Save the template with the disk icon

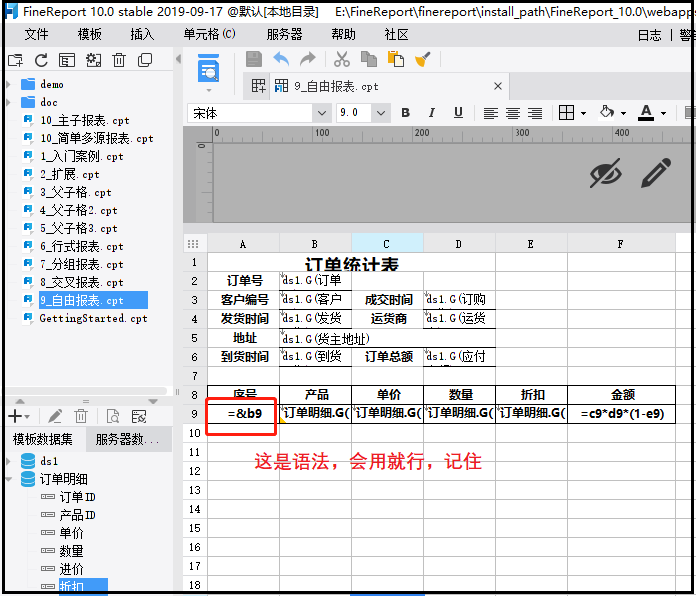tap(254, 59)
